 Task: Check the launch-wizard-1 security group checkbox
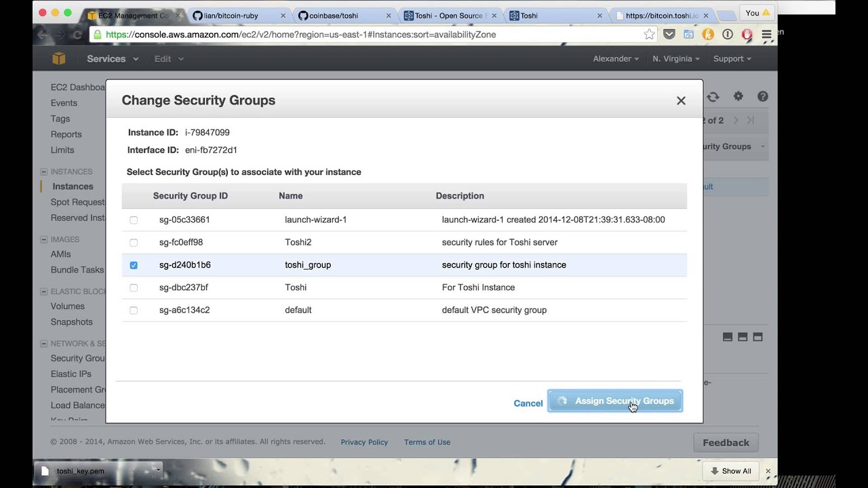click(134, 220)
